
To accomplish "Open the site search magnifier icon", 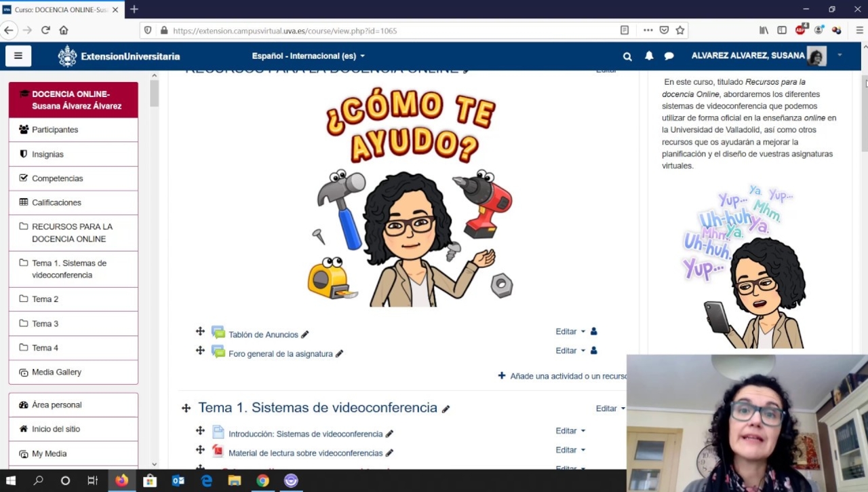I will tap(627, 56).
